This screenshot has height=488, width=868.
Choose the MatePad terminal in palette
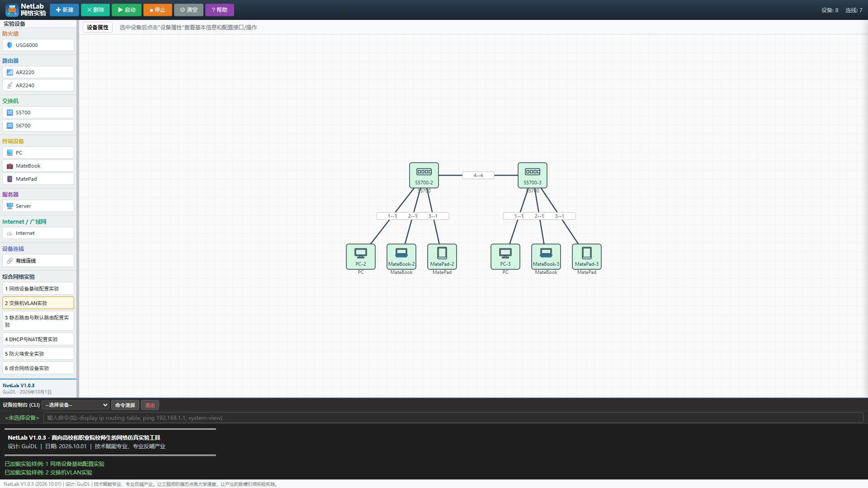pyautogui.click(x=38, y=179)
